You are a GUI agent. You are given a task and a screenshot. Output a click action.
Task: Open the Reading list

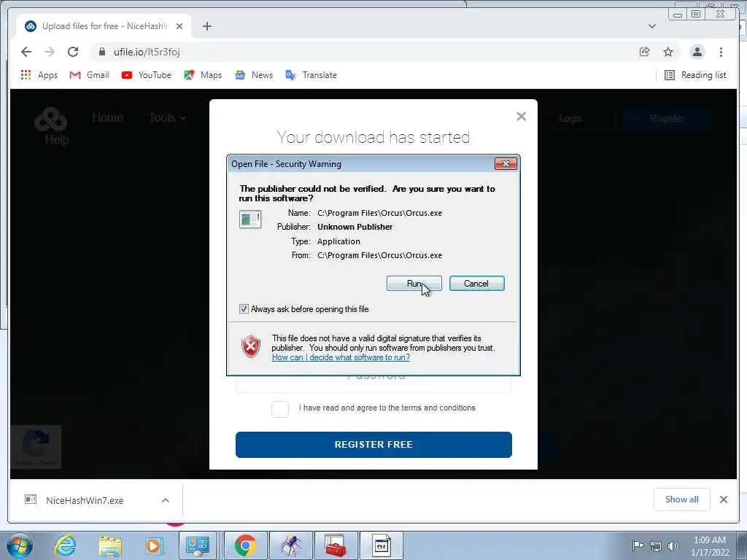point(695,75)
